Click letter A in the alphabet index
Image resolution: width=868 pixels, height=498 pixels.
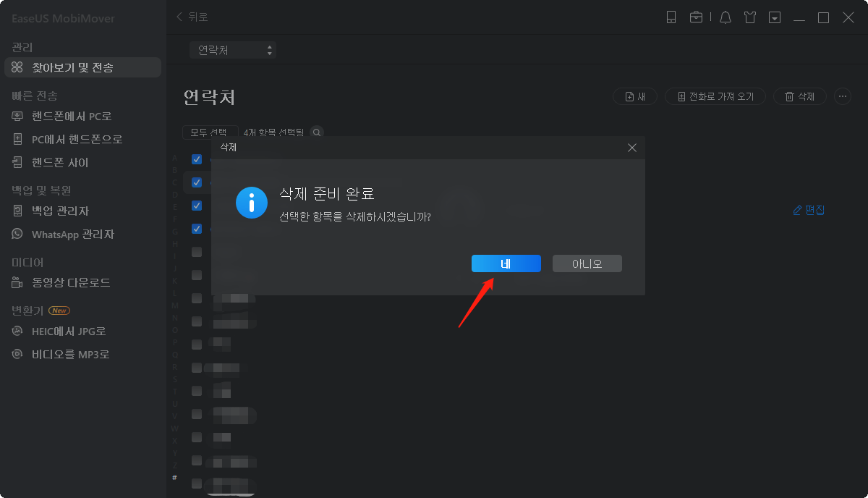pyautogui.click(x=175, y=158)
